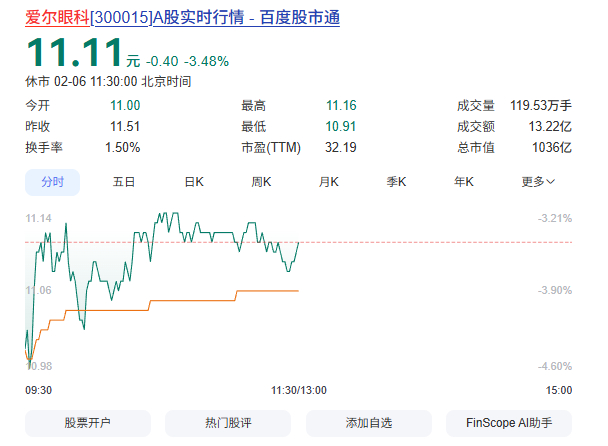Switch to the 日K chart tab
The image size is (608, 446).
coord(194,182)
